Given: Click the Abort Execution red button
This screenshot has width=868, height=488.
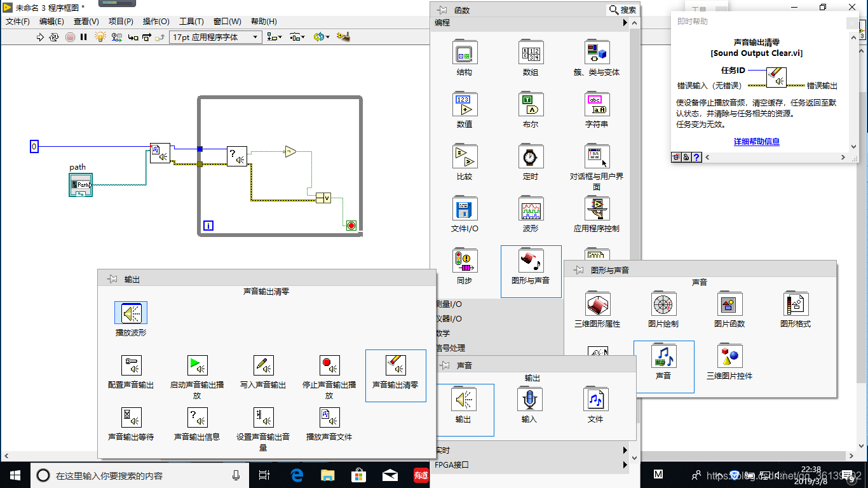Looking at the screenshot, I should [70, 37].
